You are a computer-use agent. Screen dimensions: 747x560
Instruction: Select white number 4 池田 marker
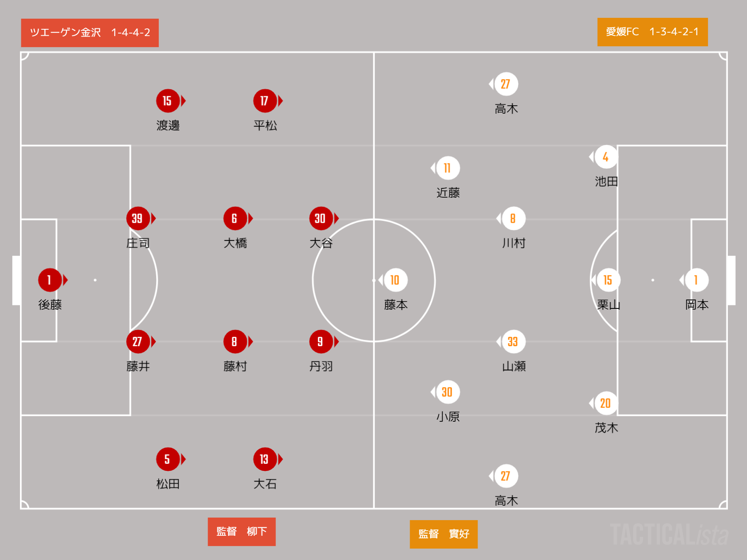(606, 157)
